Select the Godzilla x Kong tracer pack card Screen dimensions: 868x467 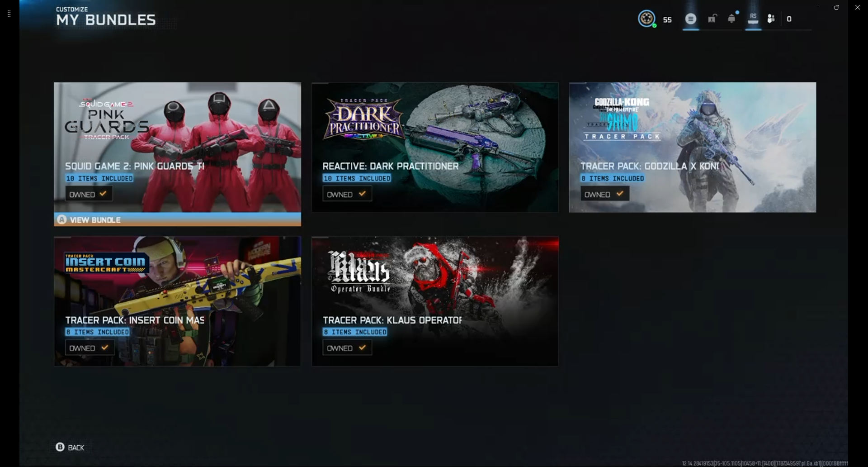click(x=693, y=147)
